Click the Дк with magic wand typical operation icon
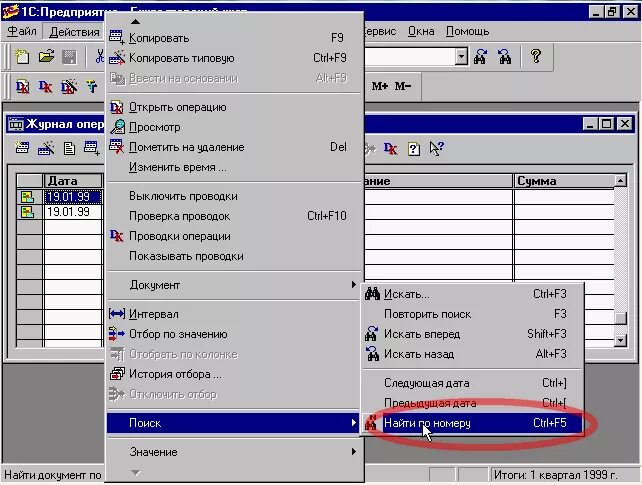The width and height of the screenshot is (642, 485). (x=69, y=86)
